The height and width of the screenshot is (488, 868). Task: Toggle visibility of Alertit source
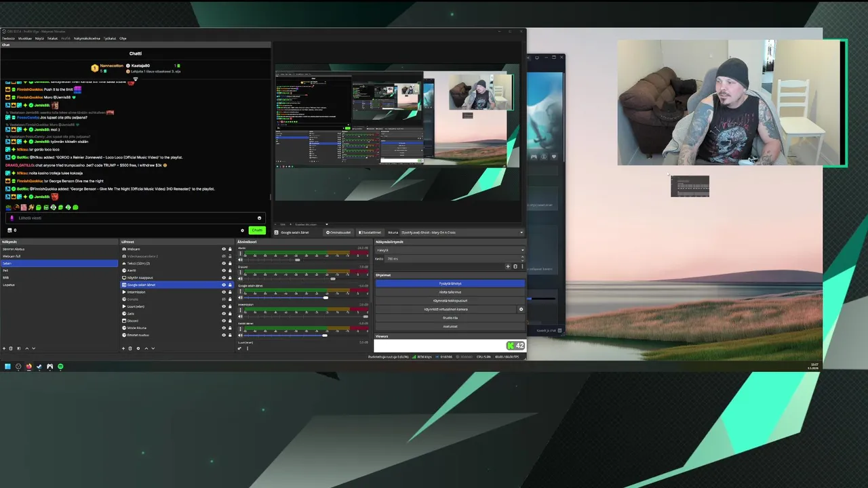click(224, 270)
